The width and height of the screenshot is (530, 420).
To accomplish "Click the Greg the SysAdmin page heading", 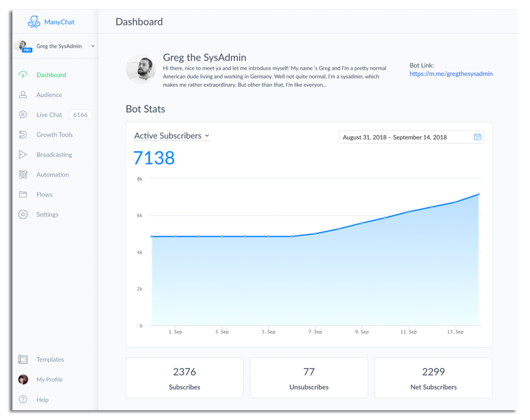I will coord(204,57).
